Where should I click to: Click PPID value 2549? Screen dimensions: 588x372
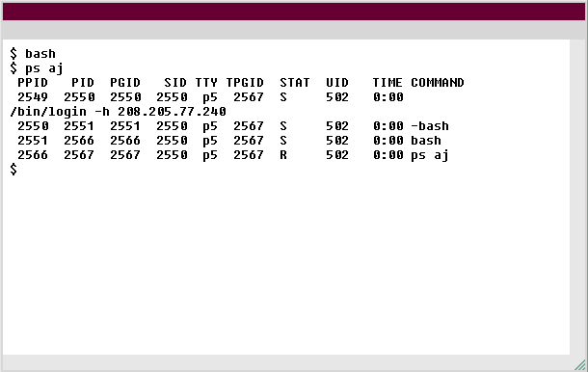(x=33, y=97)
